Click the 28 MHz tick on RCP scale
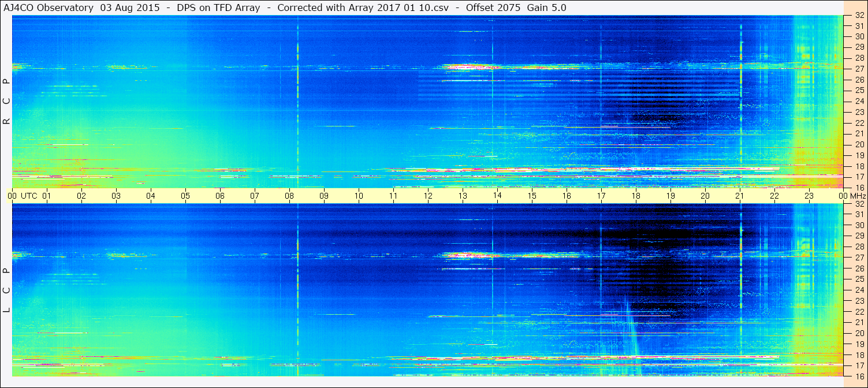The image size is (868, 388). point(859,58)
